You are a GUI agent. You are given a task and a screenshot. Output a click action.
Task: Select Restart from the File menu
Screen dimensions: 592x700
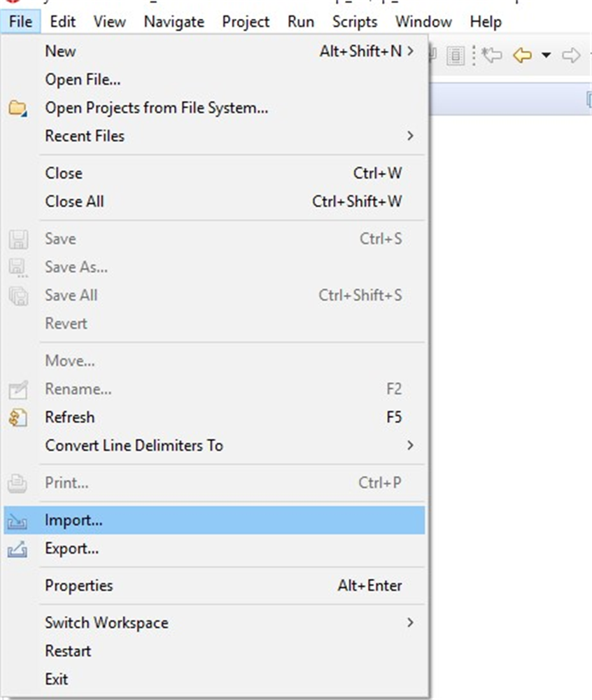[68, 651]
